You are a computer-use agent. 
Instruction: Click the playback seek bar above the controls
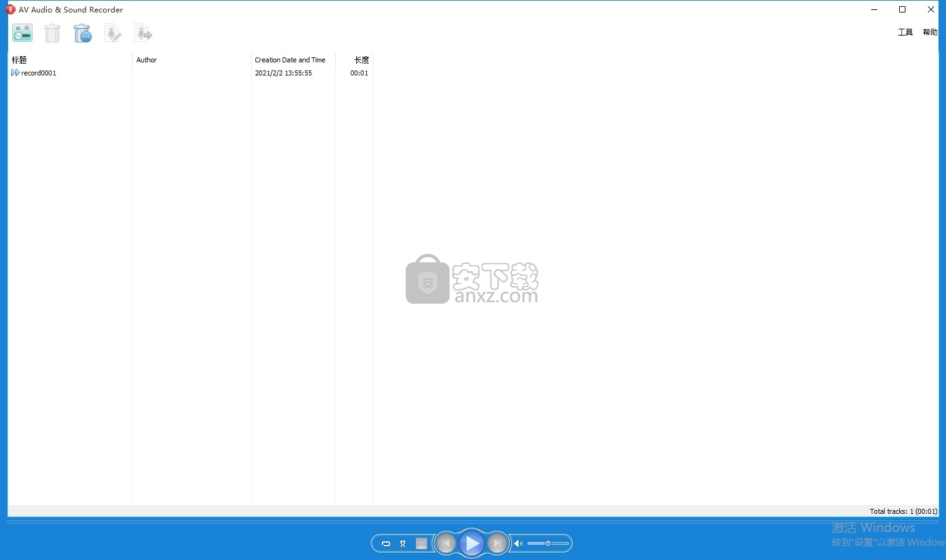pyautogui.click(x=473, y=521)
